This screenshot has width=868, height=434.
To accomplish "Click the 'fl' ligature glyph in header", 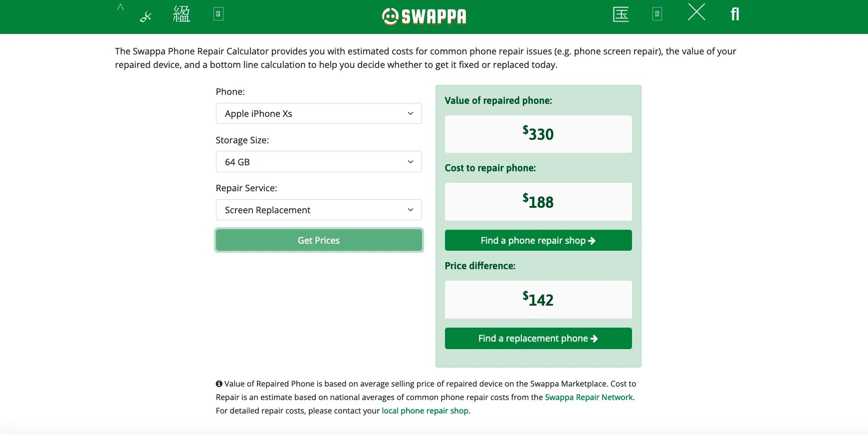I will pos(734,14).
